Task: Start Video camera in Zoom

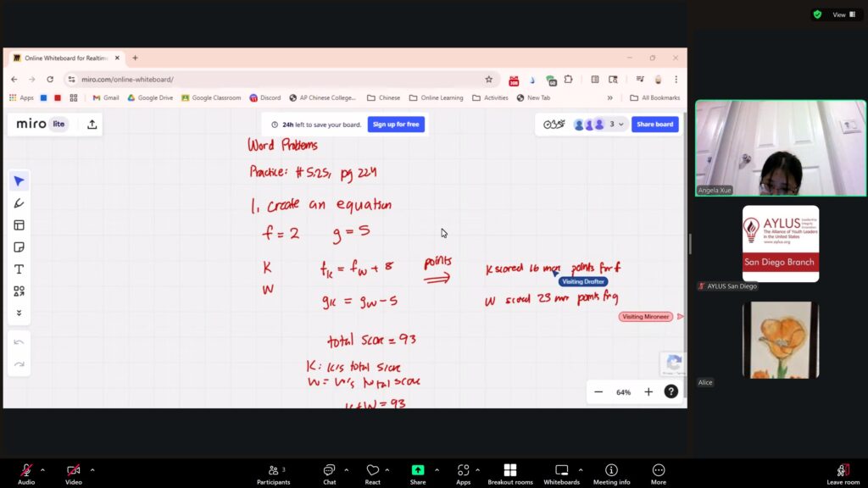Action: pos(74,470)
